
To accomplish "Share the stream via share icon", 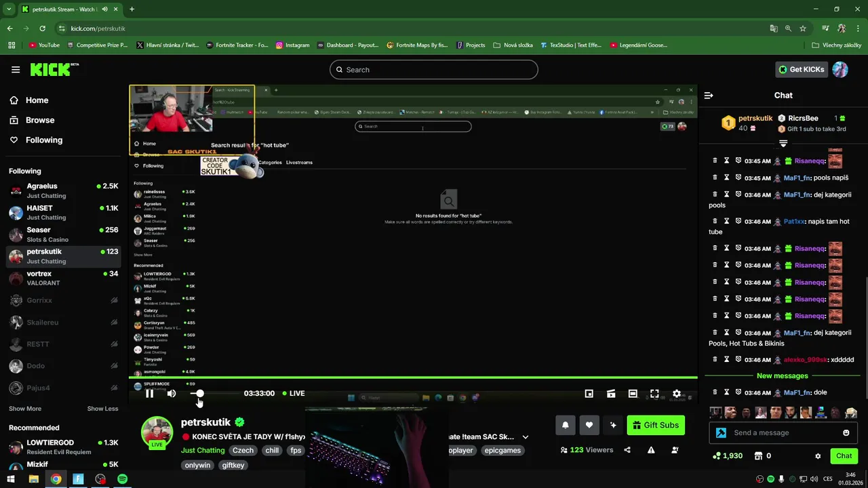I will pos(627,450).
